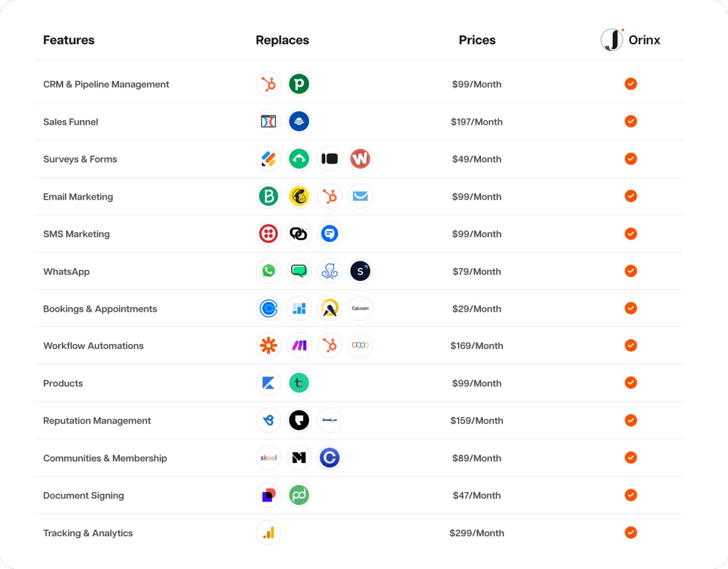
Task: Select the Twilio icon beside SMS Marketing
Action: (x=268, y=234)
